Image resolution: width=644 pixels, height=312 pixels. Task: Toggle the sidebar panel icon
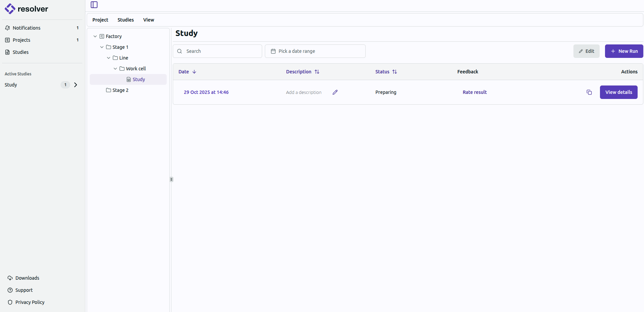94,5
